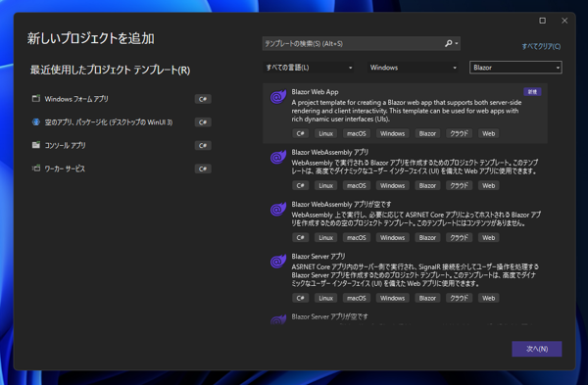Select the Blazor Web App template
This screenshot has width=588, height=385.
[x=405, y=114]
